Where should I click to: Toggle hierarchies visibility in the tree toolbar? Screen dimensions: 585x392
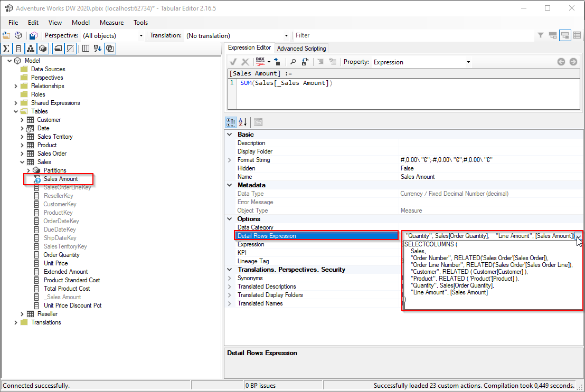[31, 49]
